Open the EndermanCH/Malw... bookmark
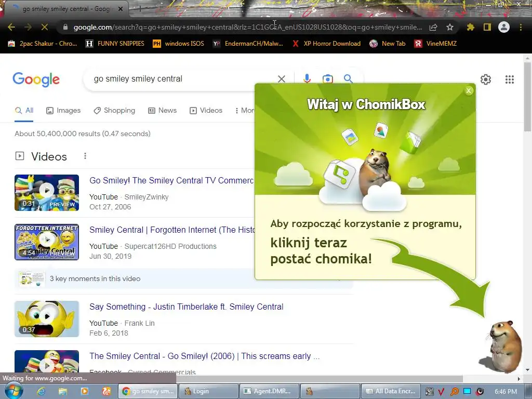532x399 pixels. (248, 44)
